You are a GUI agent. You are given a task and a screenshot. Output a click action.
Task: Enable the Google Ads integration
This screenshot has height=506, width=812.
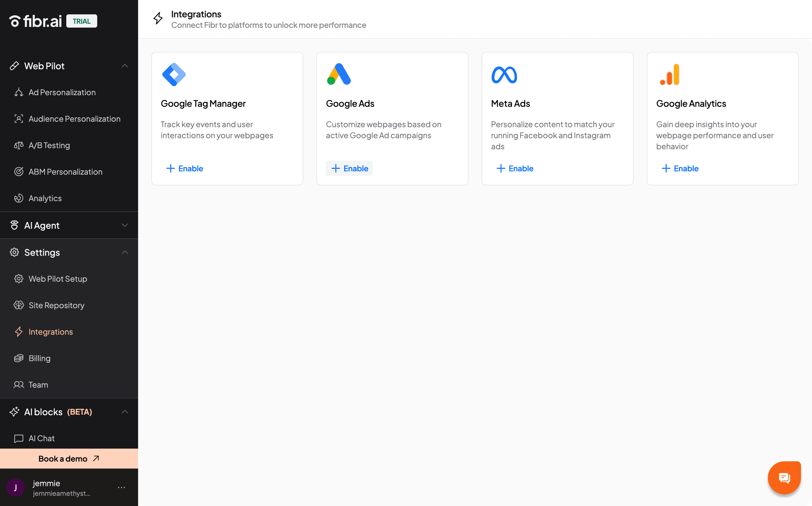coord(349,168)
